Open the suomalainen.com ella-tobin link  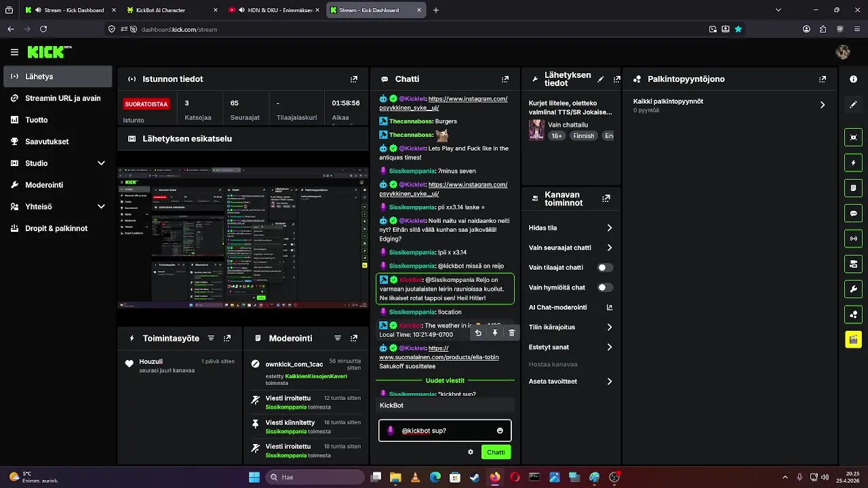[x=439, y=352]
